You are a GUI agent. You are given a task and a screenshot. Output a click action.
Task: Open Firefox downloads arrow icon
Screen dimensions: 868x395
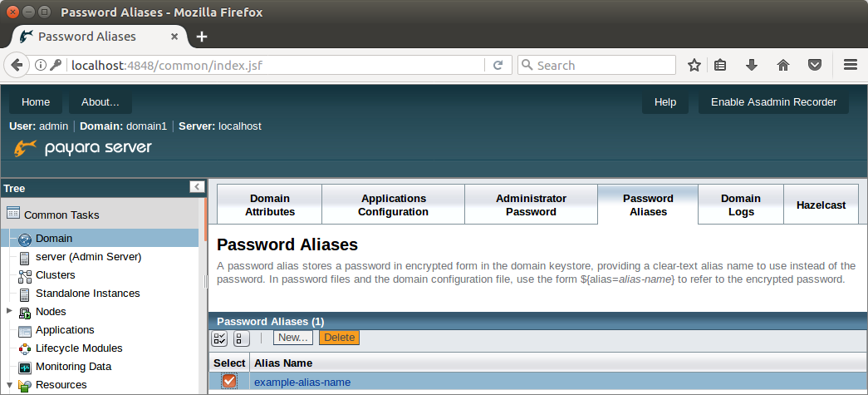tap(752, 65)
